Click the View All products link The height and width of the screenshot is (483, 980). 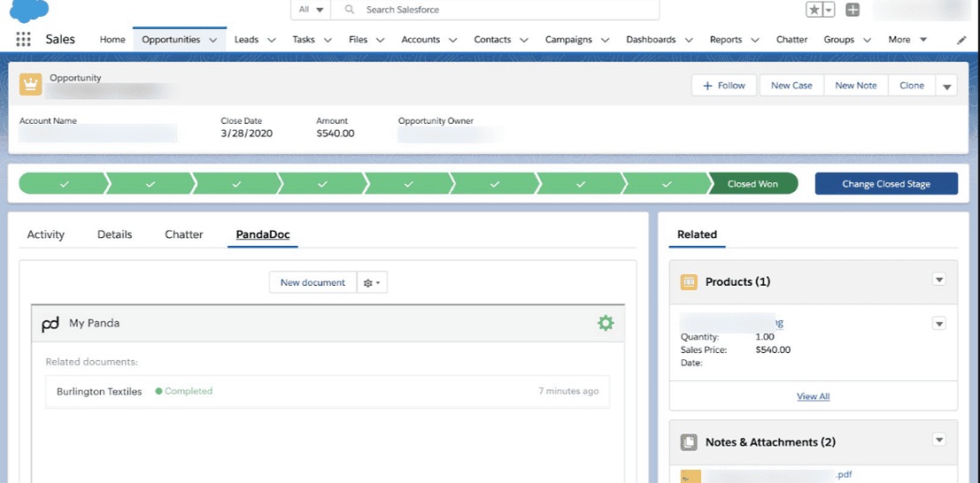[813, 396]
